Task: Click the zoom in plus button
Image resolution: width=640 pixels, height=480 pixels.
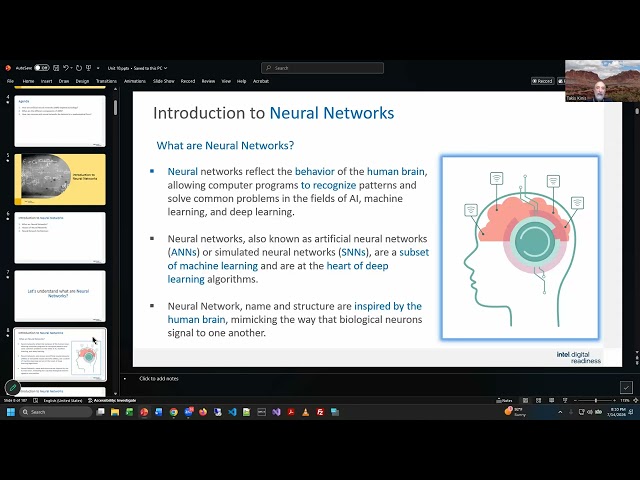Action: (x=614, y=401)
